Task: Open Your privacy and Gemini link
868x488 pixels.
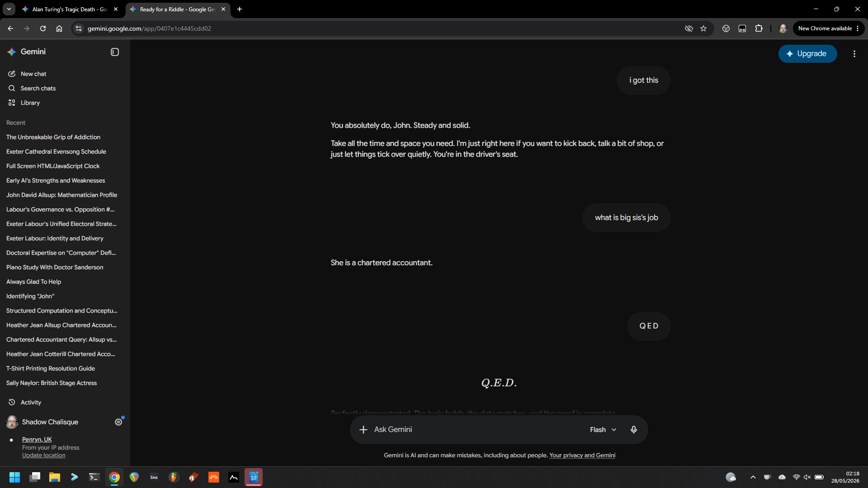Action: point(582,455)
